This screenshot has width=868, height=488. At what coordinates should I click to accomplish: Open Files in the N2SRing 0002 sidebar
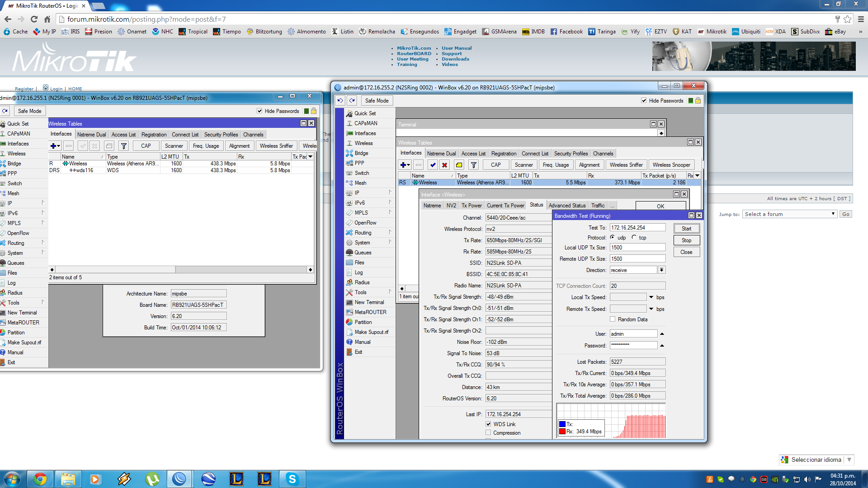(359, 263)
